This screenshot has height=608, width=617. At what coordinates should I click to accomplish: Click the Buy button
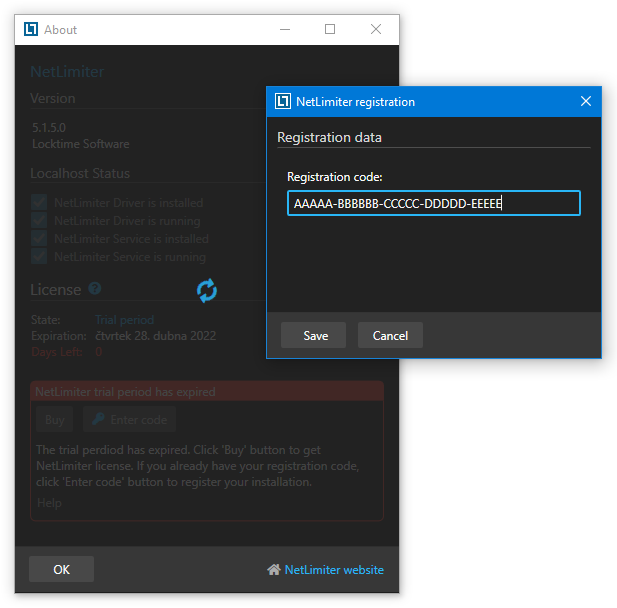[x=55, y=420]
